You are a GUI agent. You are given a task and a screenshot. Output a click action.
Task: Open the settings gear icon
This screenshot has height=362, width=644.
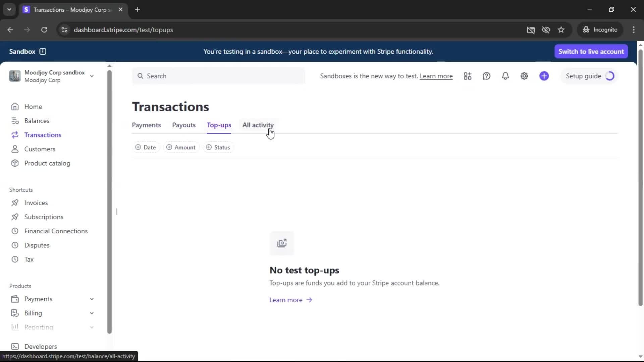(x=524, y=76)
